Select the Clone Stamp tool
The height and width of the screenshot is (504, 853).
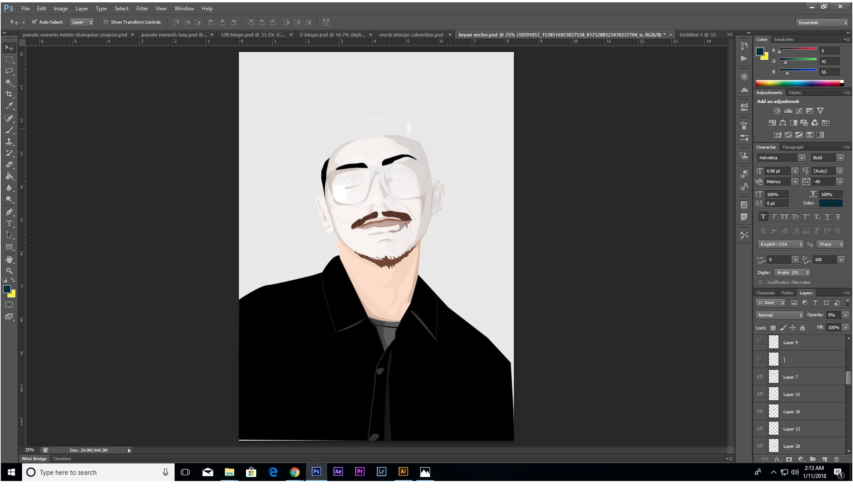tap(10, 141)
